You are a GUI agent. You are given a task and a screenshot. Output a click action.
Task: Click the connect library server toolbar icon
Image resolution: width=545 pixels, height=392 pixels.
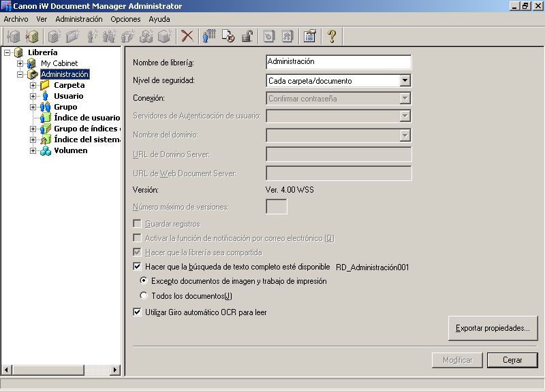pos(14,36)
